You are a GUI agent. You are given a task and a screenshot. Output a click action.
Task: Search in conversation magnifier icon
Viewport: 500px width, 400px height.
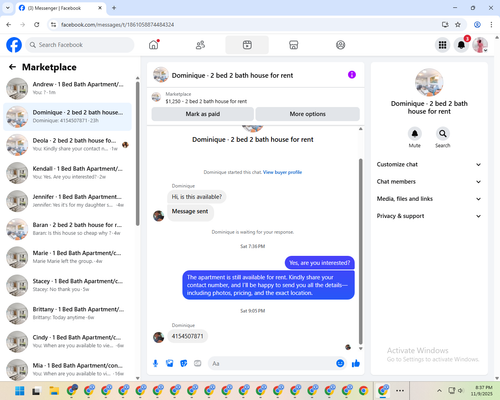pos(443,134)
